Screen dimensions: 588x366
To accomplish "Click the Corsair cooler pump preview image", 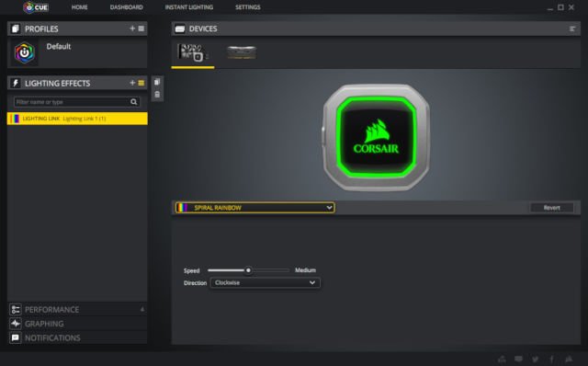I will click(376, 137).
